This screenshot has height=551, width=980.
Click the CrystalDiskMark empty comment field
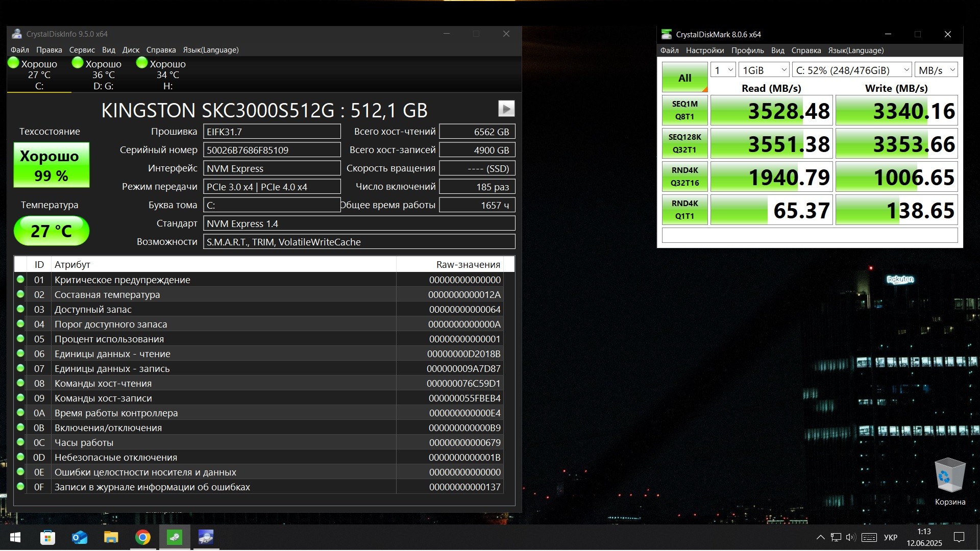(810, 235)
